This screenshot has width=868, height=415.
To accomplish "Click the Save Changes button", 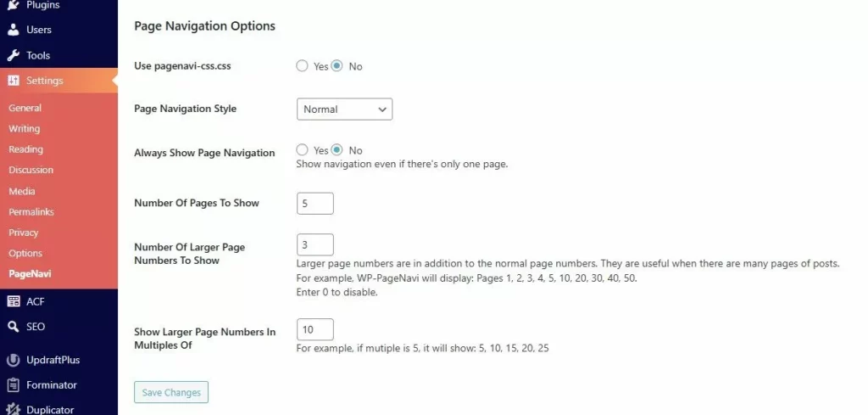I will click(x=171, y=392).
